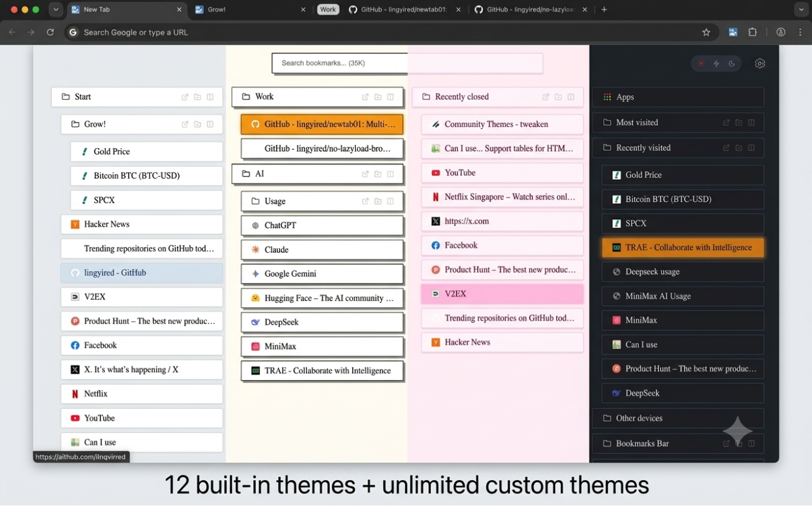Click the open-in-new-tab icon on the Start row
Screen dimensions: 812x508
click(x=185, y=97)
